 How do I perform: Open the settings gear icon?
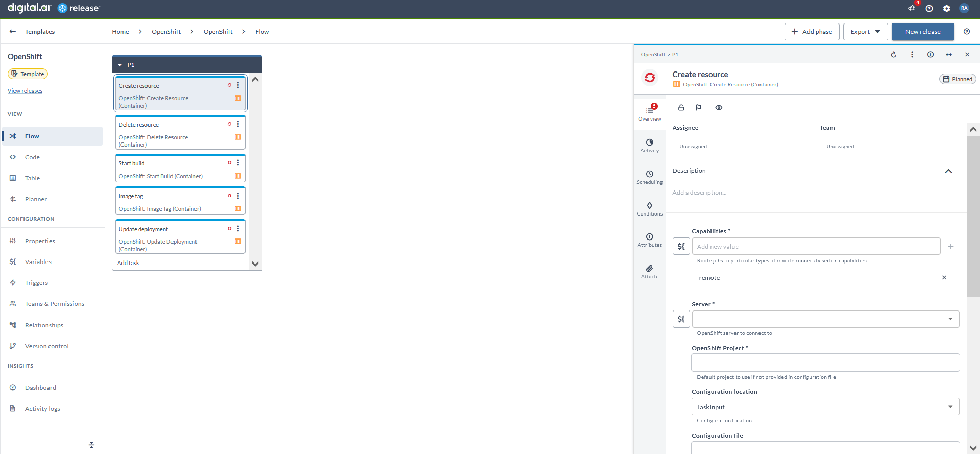point(947,8)
